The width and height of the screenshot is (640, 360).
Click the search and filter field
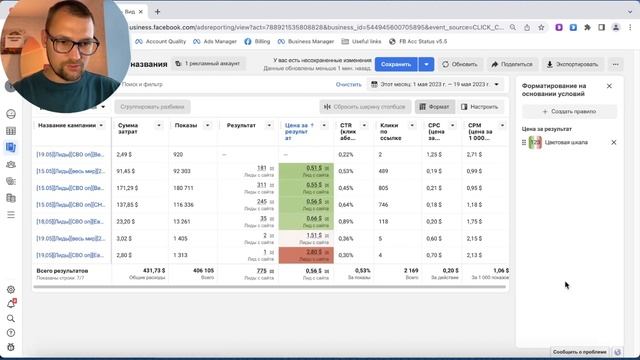click(224, 84)
